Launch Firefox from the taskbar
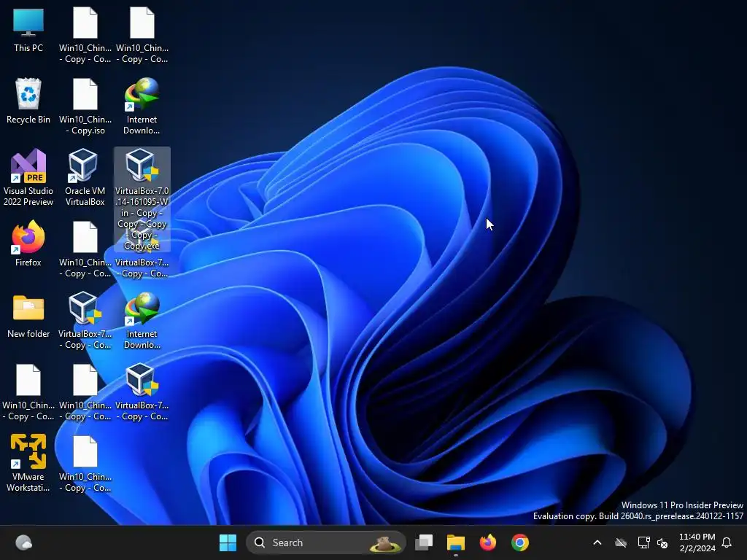747x560 pixels. tap(488, 542)
